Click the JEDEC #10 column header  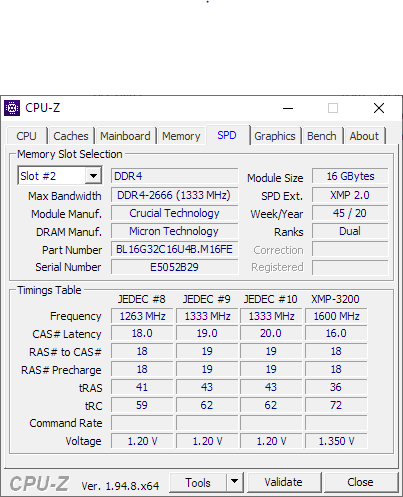point(271,299)
